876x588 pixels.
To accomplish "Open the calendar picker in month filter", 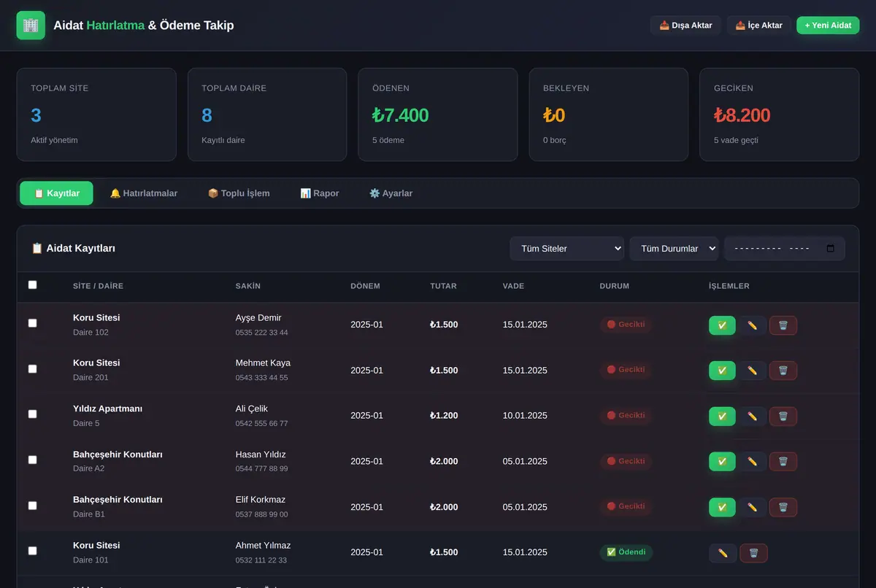I will pos(830,249).
